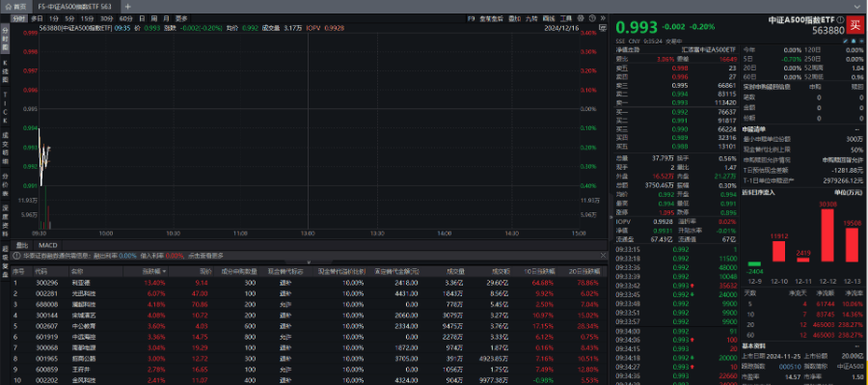The height and width of the screenshot is (385, 868).
Task: Switch to the MACD indicator tab
Action: click(47, 245)
